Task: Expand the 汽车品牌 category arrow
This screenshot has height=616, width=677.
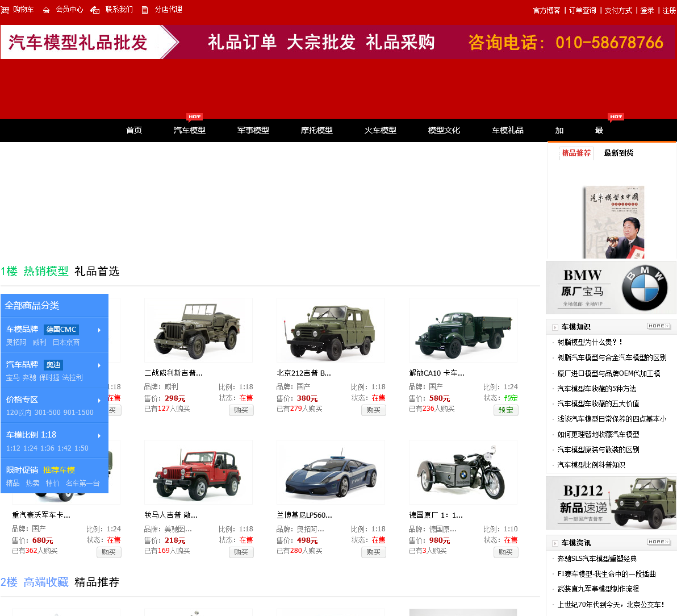Action: 99,365
